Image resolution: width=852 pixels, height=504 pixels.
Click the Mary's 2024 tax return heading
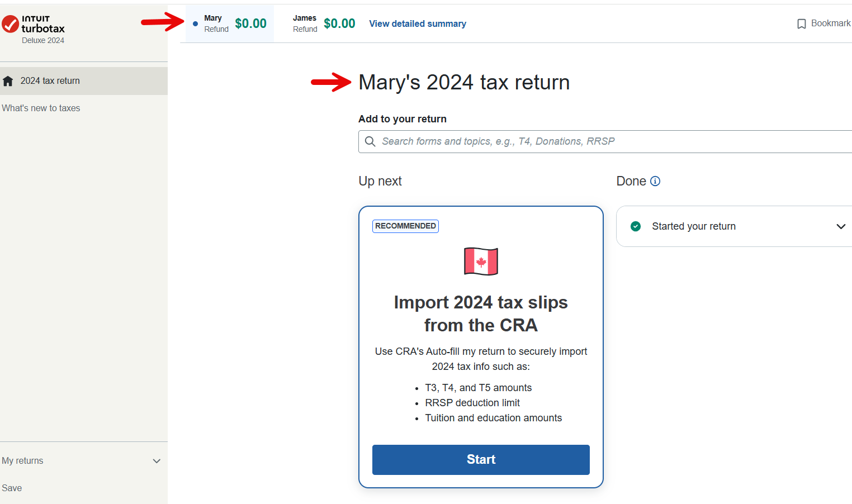coord(464,82)
